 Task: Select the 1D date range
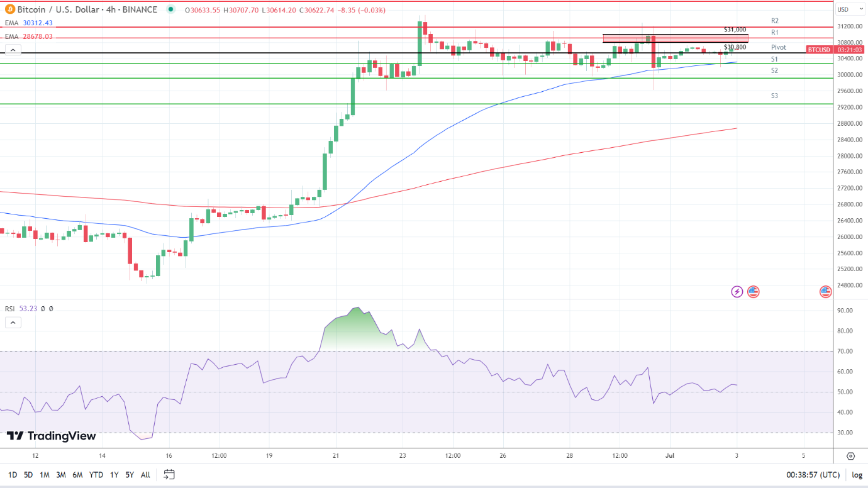click(x=13, y=475)
